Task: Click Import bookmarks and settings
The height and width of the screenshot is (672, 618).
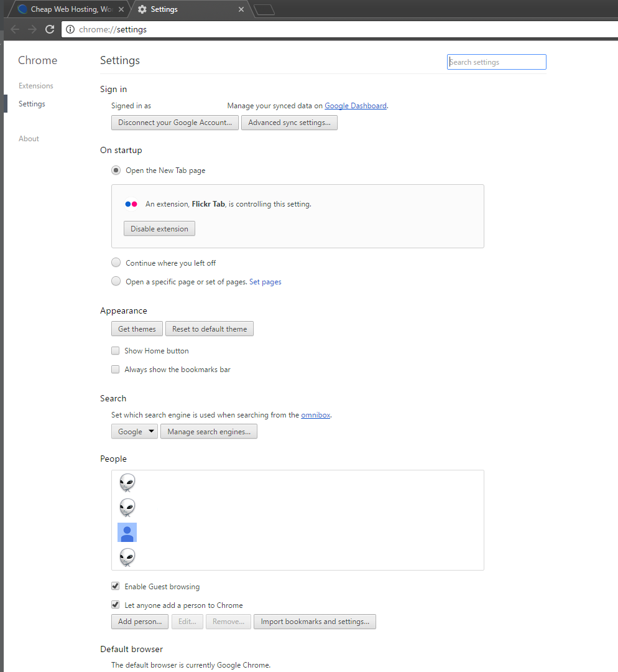Action: tap(315, 622)
